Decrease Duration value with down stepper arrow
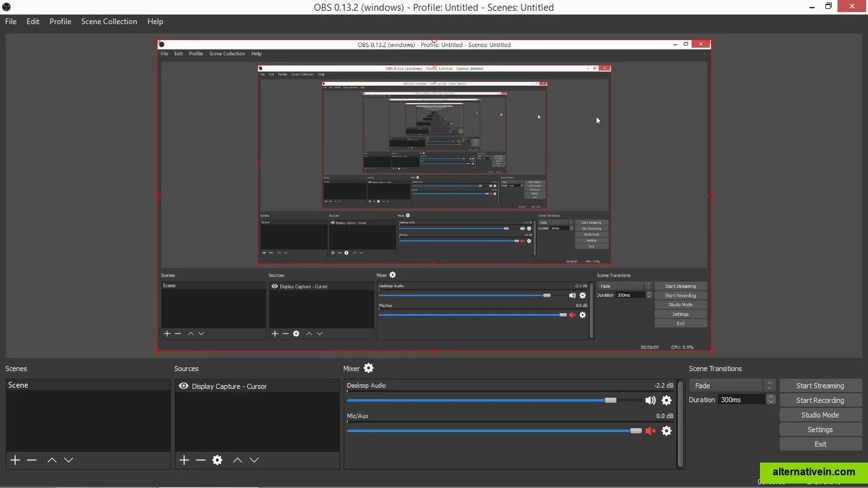This screenshot has height=488, width=868. (x=771, y=402)
